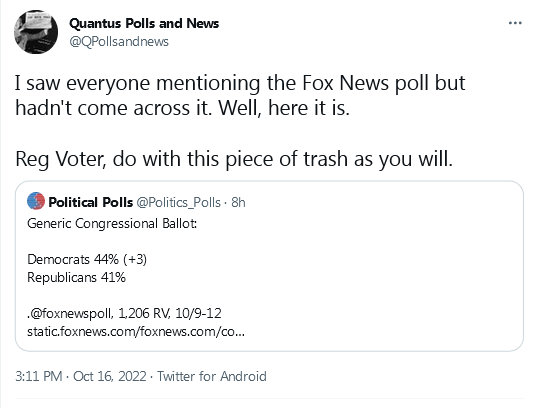Click the 'Reg Voter, do with this' sentence
This screenshot has height=408, width=535.
point(234,159)
